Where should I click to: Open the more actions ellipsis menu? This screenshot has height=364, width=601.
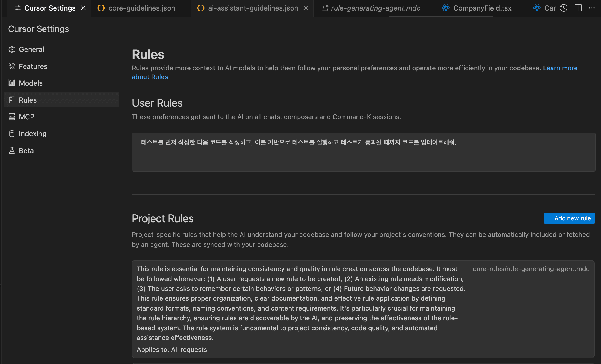592,8
